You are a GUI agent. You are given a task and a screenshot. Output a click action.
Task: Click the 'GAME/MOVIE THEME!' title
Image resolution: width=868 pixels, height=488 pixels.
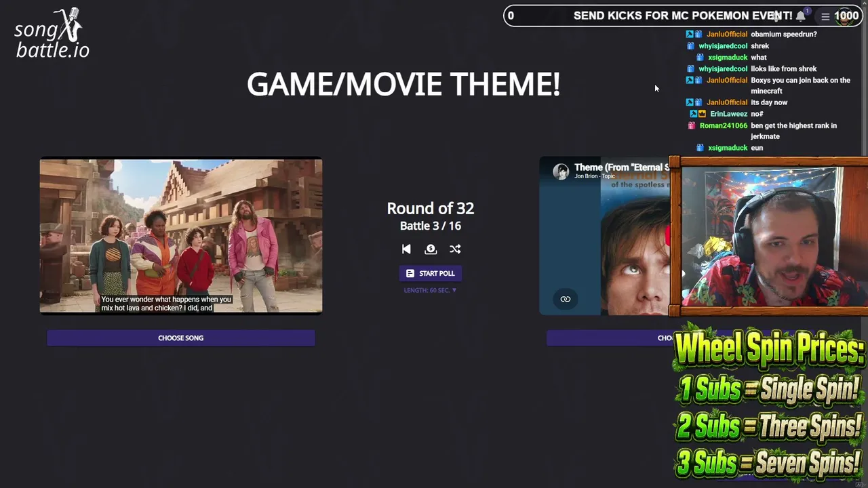point(403,85)
